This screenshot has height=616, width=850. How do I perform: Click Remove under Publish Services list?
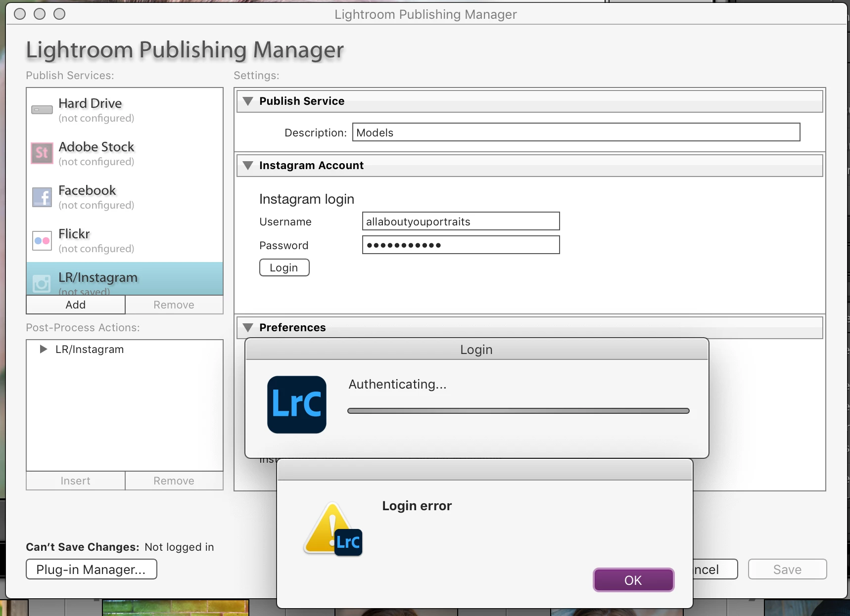174,305
